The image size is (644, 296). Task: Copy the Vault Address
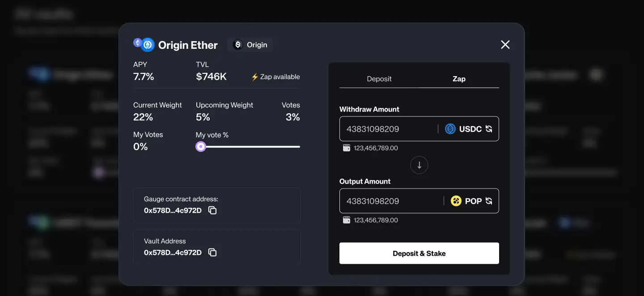[212, 253]
